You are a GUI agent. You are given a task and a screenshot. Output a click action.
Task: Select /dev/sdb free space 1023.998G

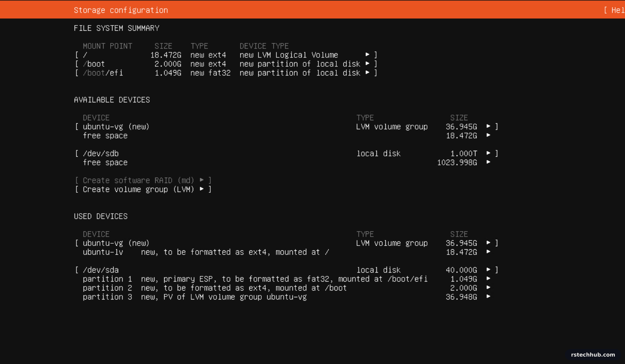[286, 163]
